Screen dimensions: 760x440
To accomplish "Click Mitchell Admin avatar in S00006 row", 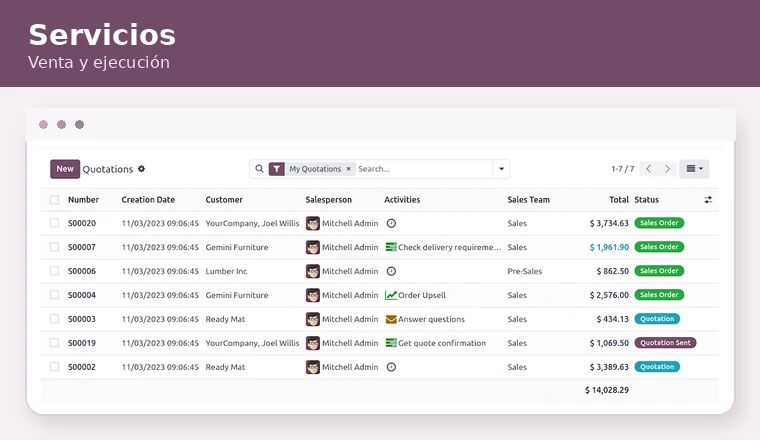I will pyautogui.click(x=313, y=271).
